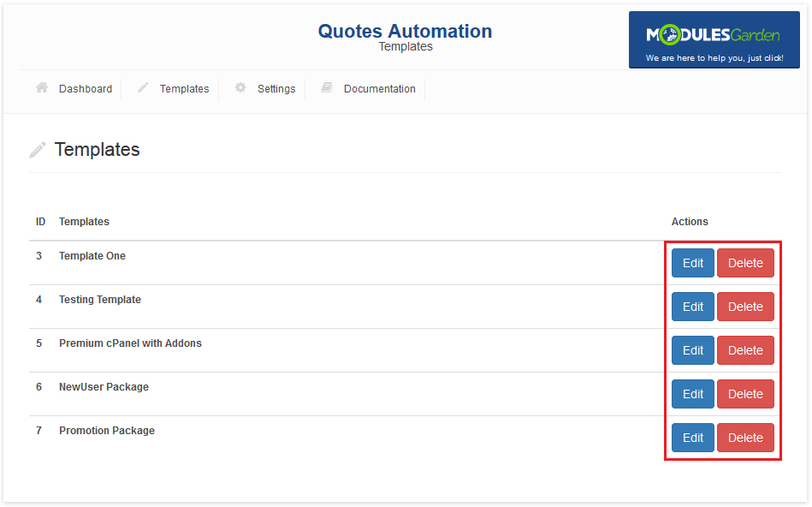Open the Dashboard menu item
The height and width of the screenshot is (507, 812).
click(85, 89)
